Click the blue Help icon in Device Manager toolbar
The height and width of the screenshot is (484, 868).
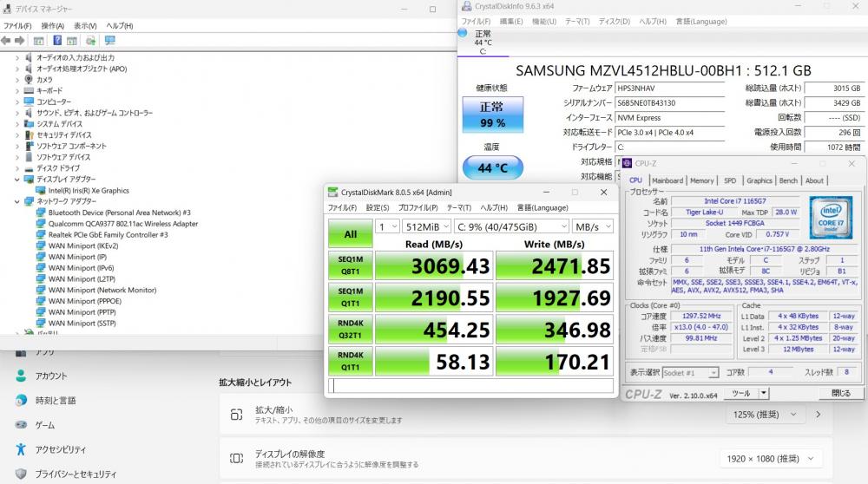point(57,41)
